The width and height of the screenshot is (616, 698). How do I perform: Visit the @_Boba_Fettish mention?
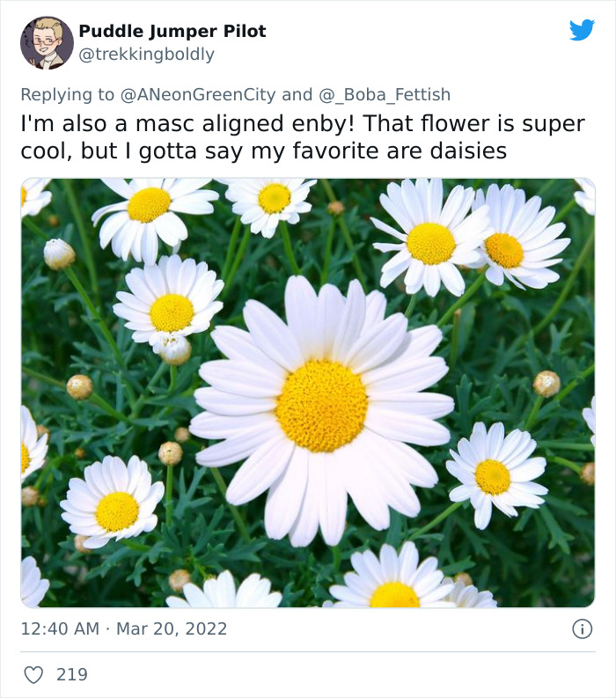point(385,95)
